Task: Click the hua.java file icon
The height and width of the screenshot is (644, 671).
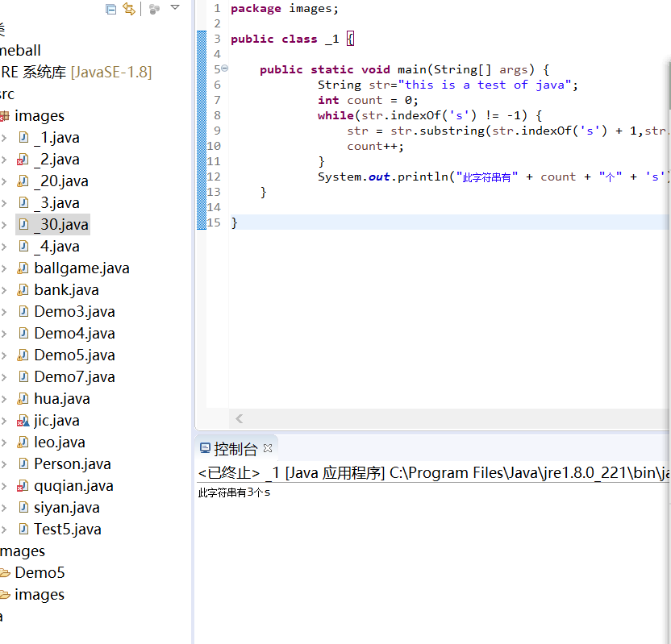Action: click(23, 398)
